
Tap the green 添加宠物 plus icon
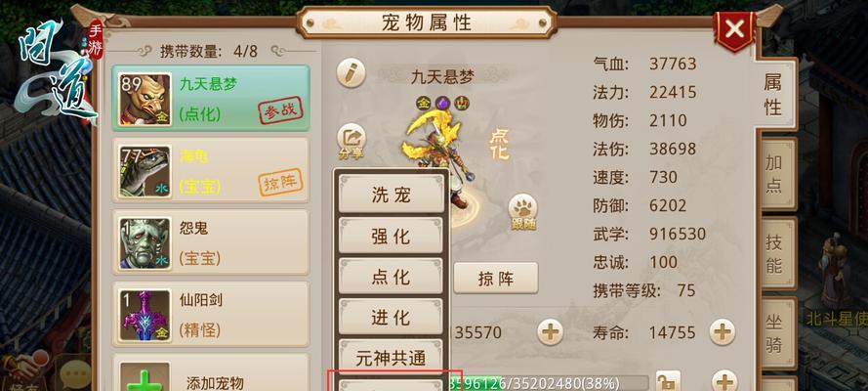[x=145, y=378]
